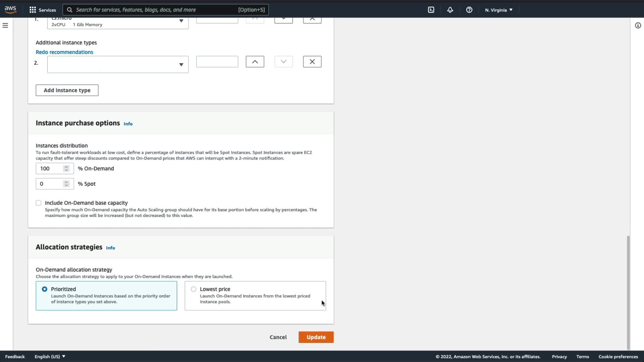Click the orange Update button
Viewport: 644px width, 362px height.
(x=316, y=337)
